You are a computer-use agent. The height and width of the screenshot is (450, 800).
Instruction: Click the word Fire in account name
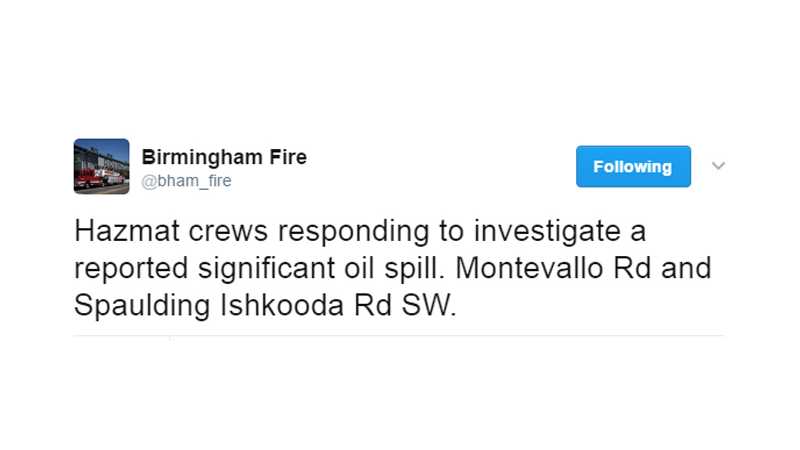point(288,157)
